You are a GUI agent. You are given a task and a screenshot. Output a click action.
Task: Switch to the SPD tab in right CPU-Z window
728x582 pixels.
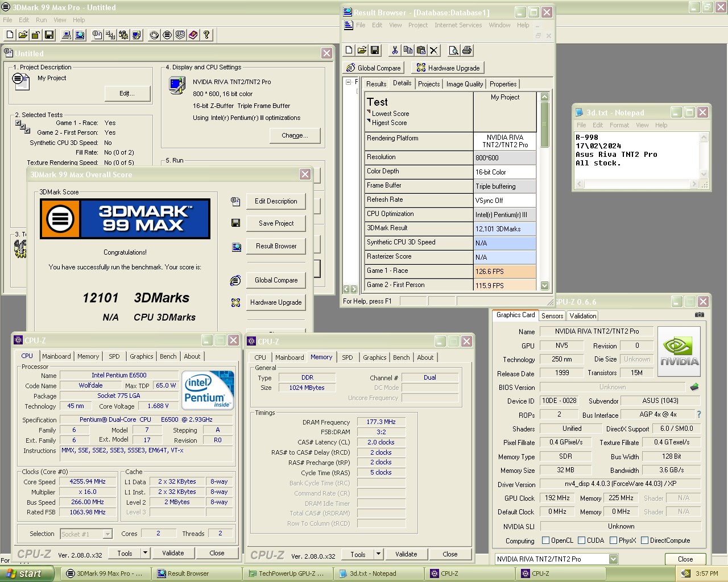(x=348, y=357)
